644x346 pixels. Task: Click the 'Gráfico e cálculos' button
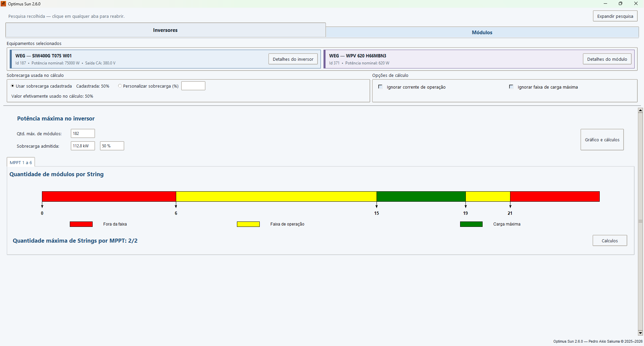coord(602,140)
